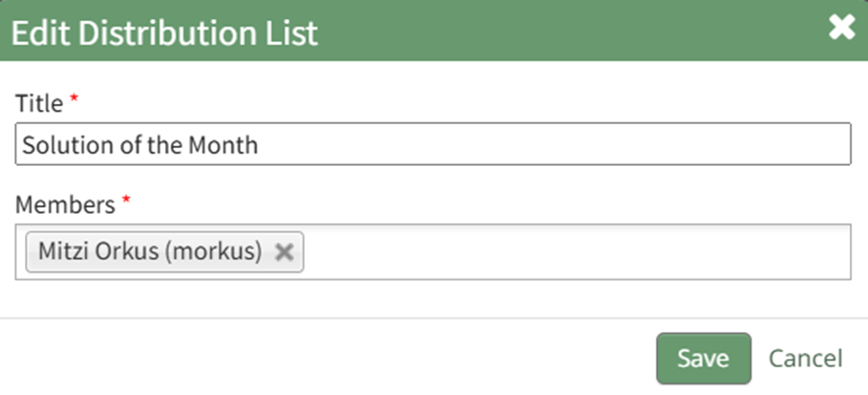Click the word "Month" in Title field
Image resolution: width=868 pixels, height=395 pixels.
[231, 146]
